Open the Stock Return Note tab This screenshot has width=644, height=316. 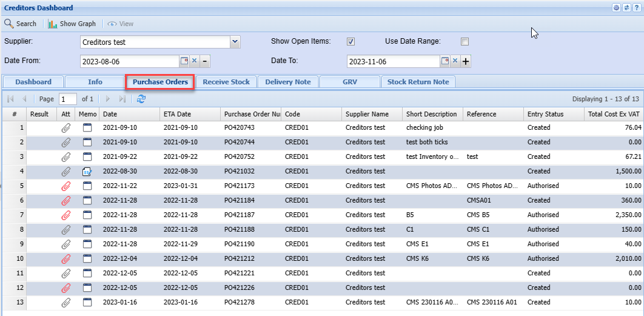coord(418,82)
